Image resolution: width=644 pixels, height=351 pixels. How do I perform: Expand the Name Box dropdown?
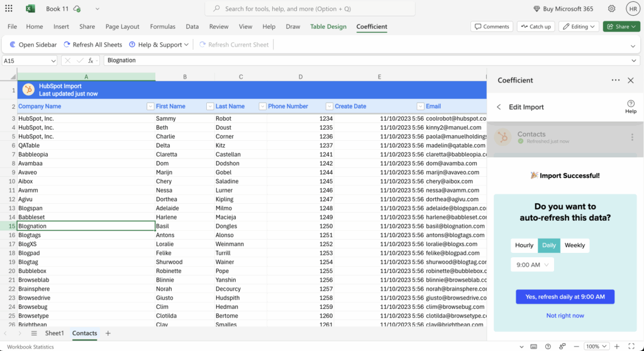[53, 61]
